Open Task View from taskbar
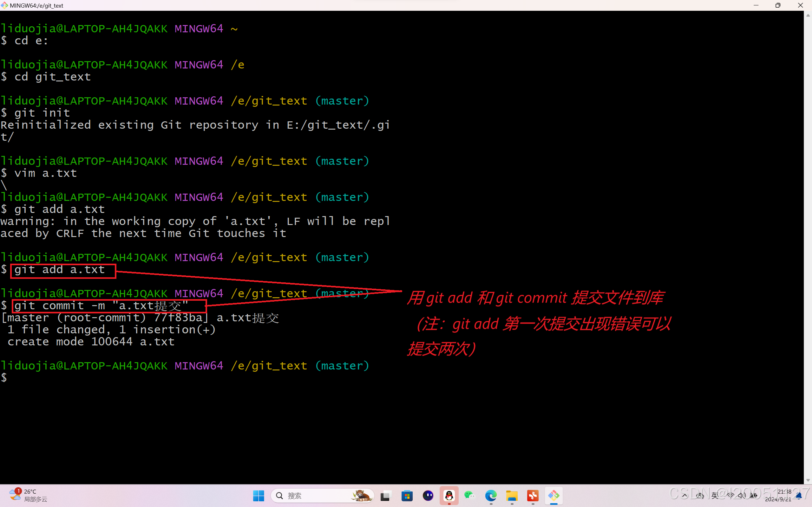The height and width of the screenshot is (507, 812). (x=386, y=496)
